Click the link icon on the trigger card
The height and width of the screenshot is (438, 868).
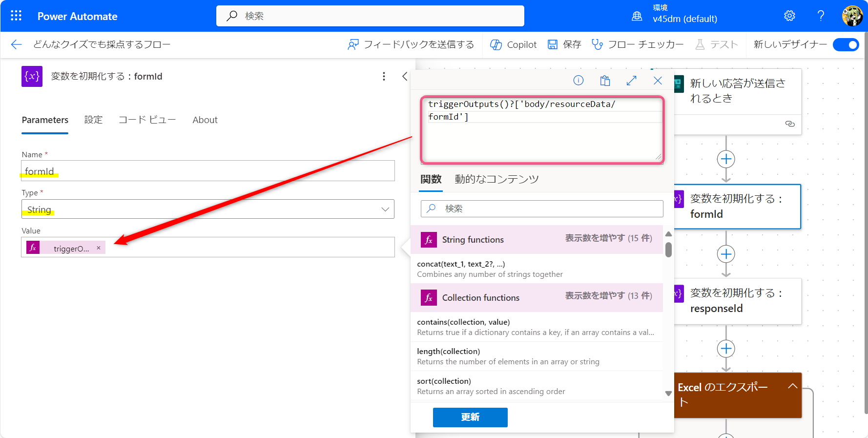(x=790, y=124)
